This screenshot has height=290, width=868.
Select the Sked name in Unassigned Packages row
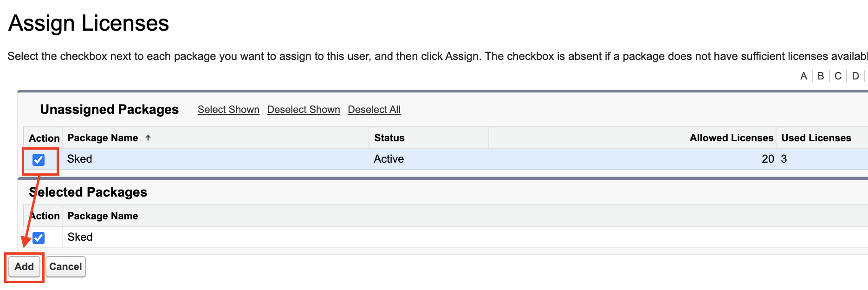click(x=79, y=159)
